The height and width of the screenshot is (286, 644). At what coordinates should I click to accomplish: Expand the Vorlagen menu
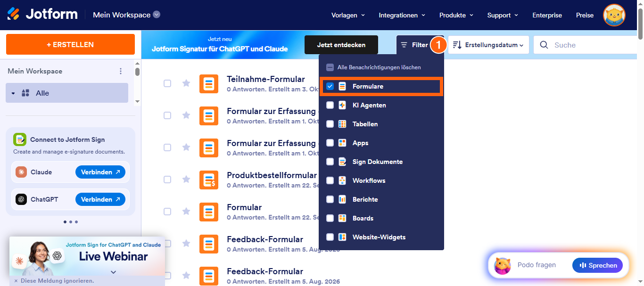point(348,15)
